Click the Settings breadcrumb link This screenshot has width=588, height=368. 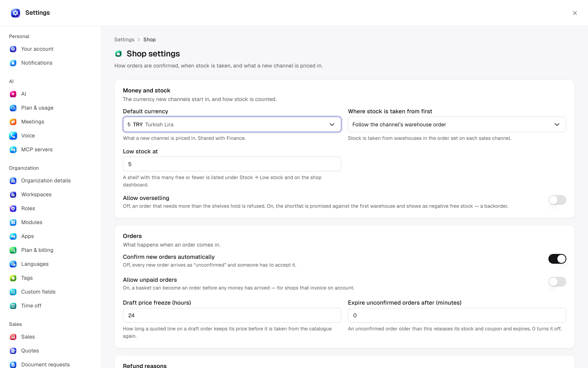click(x=124, y=39)
